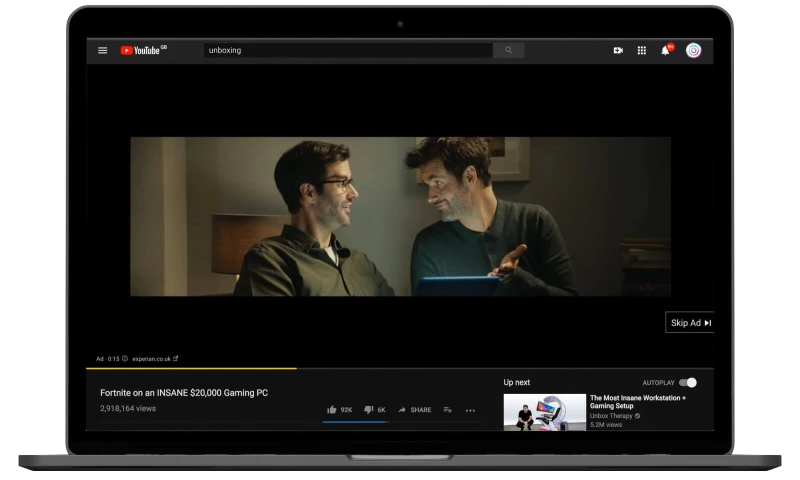Viewport: 800px width, 480px height.
Task: Open the notifications bell
Action: (666, 50)
